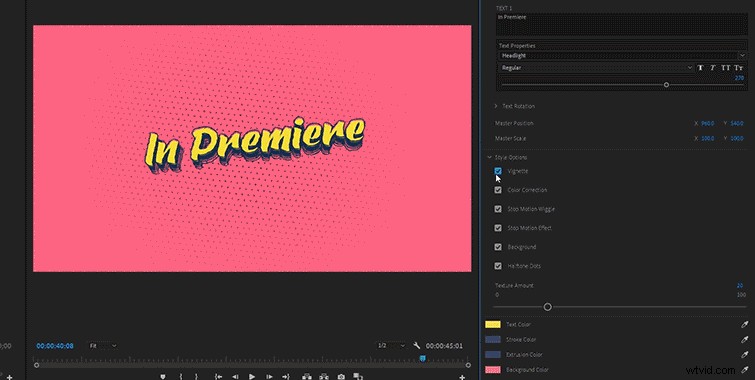Export frame with the camera icon
The width and height of the screenshot is (755, 380).
[341, 377]
